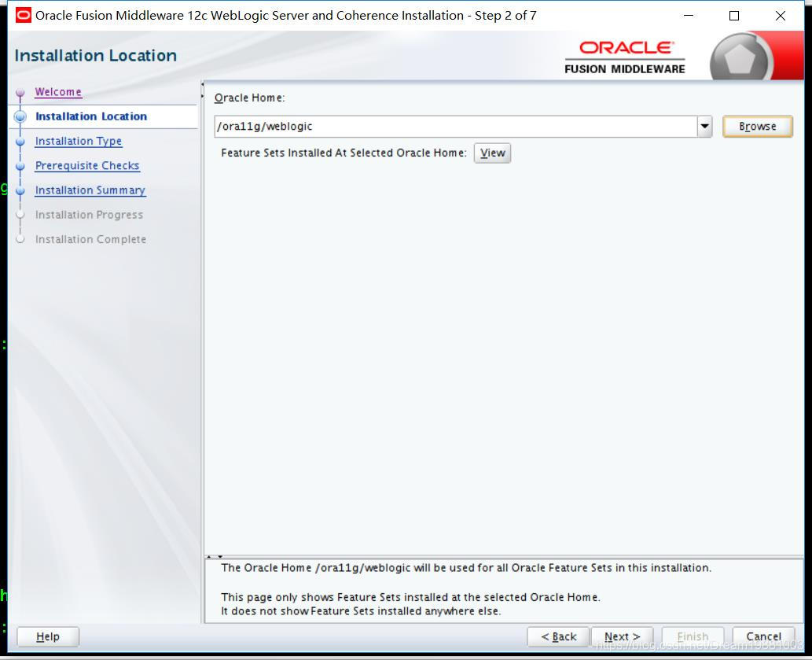
Task: Click the Installation Location step bullet
Action: [x=20, y=116]
